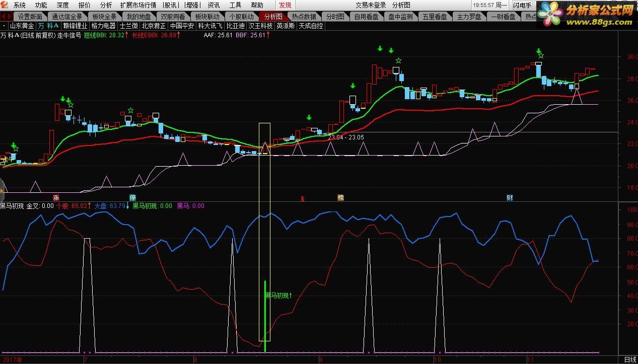Select stock tab 中国平安
The width and height of the screenshot is (638, 364).
pyautogui.click(x=182, y=26)
